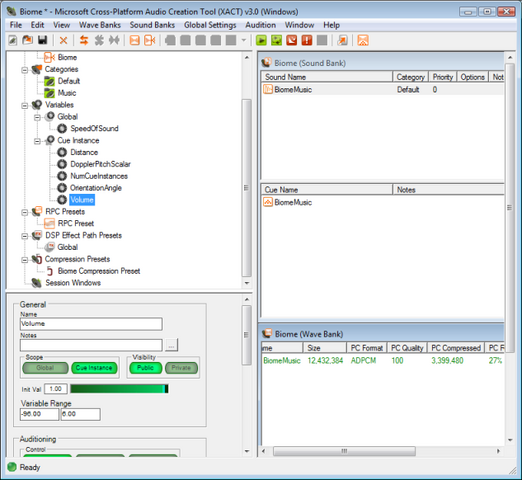Open the toolbar dropdown arrow

pos(244,41)
